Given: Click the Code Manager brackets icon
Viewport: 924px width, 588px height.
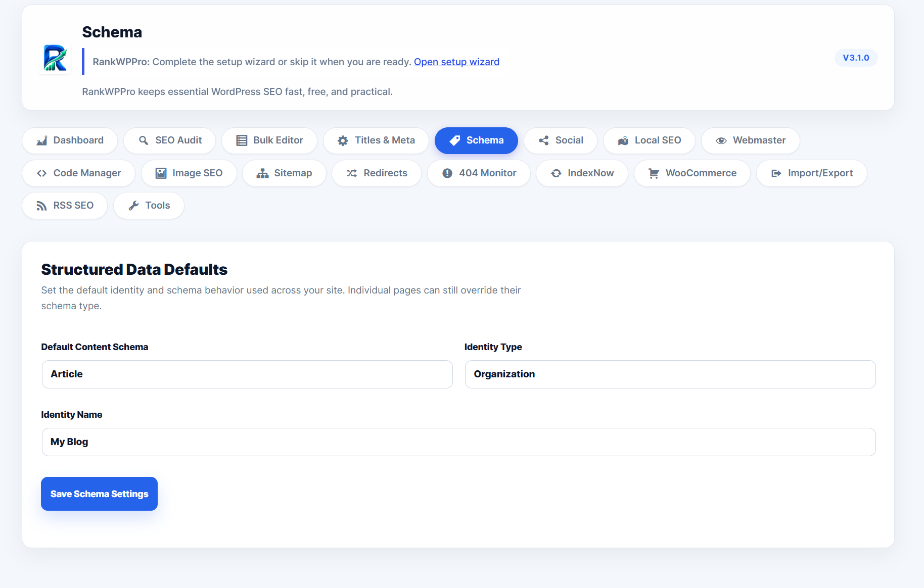Looking at the screenshot, I should [42, 173].
